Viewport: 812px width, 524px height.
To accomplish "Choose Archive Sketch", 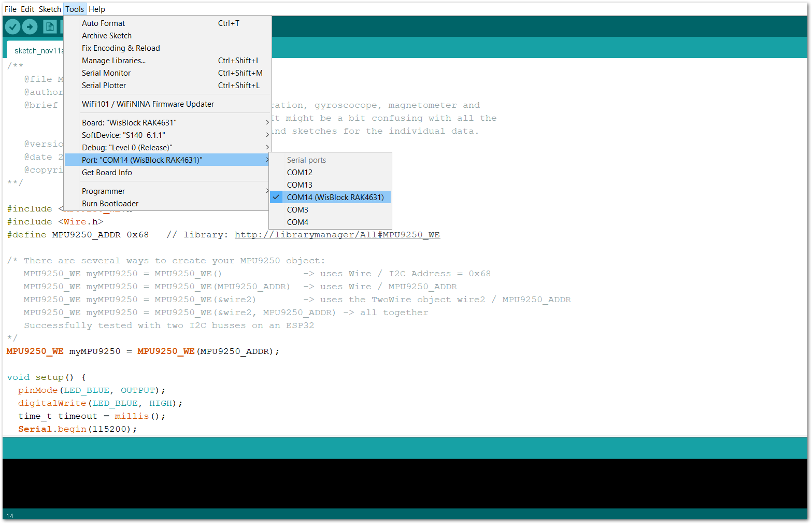I will (x=167, y=36).
